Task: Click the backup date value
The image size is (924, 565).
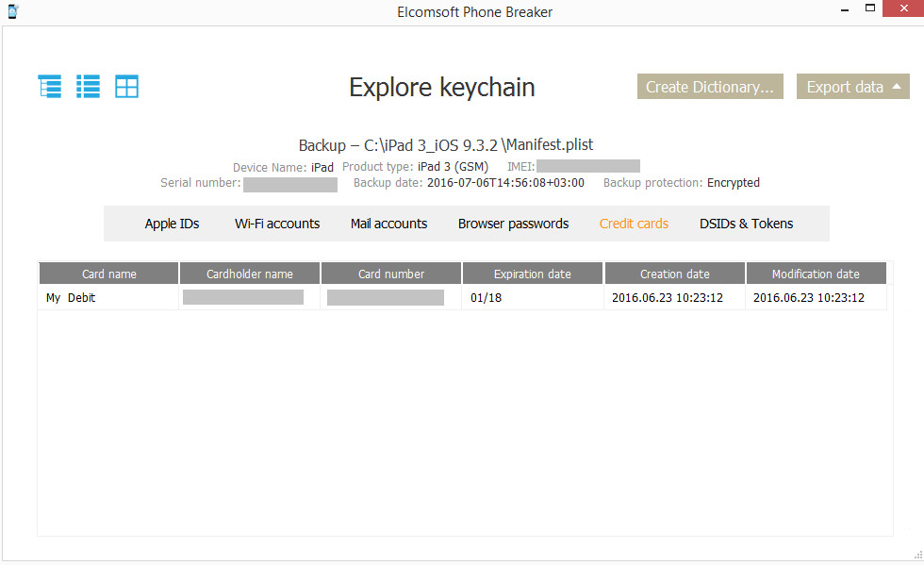Action: (505, 183)
